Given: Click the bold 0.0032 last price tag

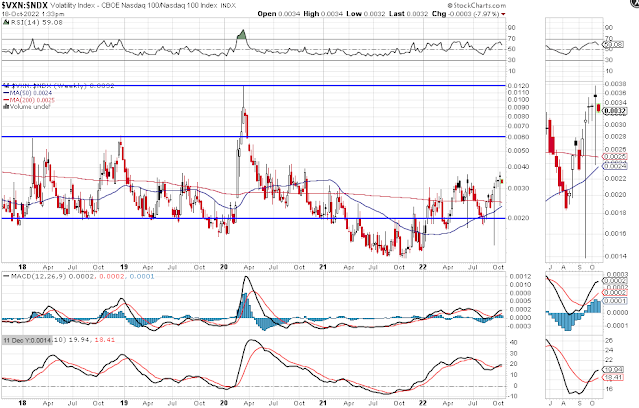Looking at the screenshot, I should pos(615,111).
